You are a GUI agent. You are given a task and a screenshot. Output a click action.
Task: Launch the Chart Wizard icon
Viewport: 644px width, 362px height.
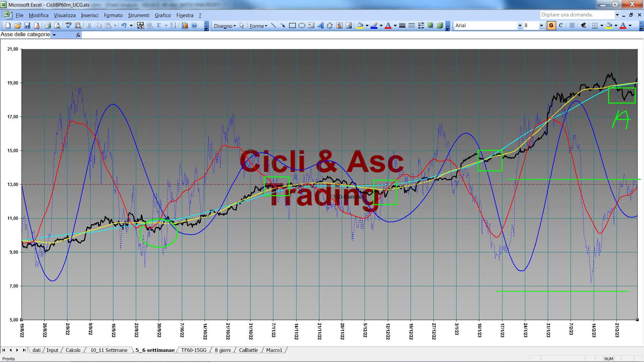(184, 25)
